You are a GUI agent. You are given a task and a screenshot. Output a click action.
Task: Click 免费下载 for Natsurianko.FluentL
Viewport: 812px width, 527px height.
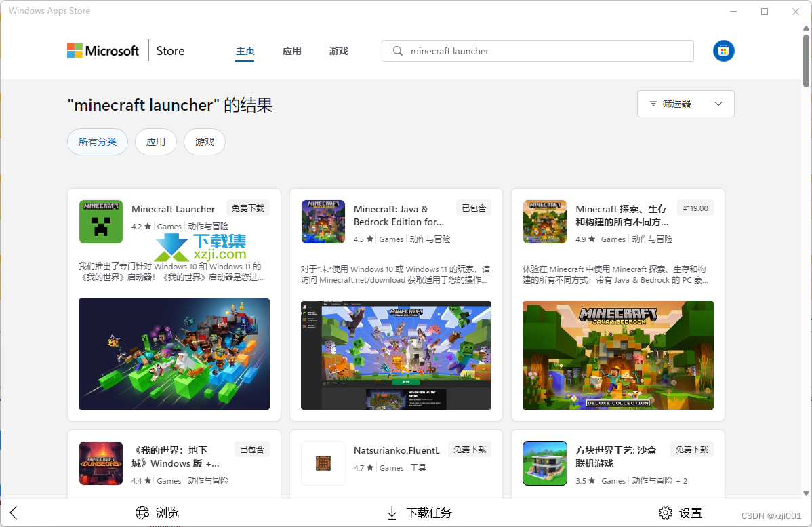(470, 449)
